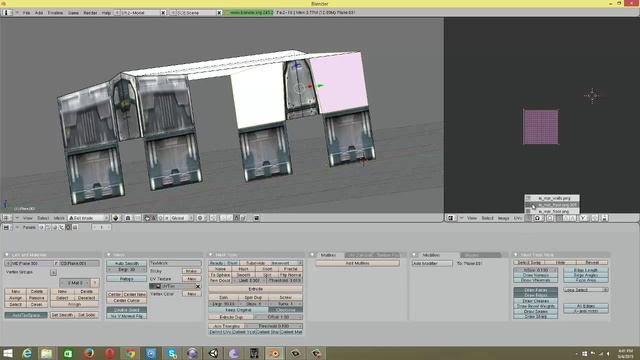640x360 pixels.
Task: Toggle Draw Faces option
Action: point(536,290)
